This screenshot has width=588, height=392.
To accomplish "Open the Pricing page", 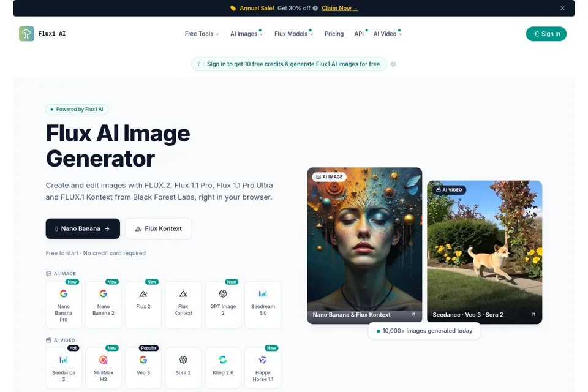I will 334,34.
